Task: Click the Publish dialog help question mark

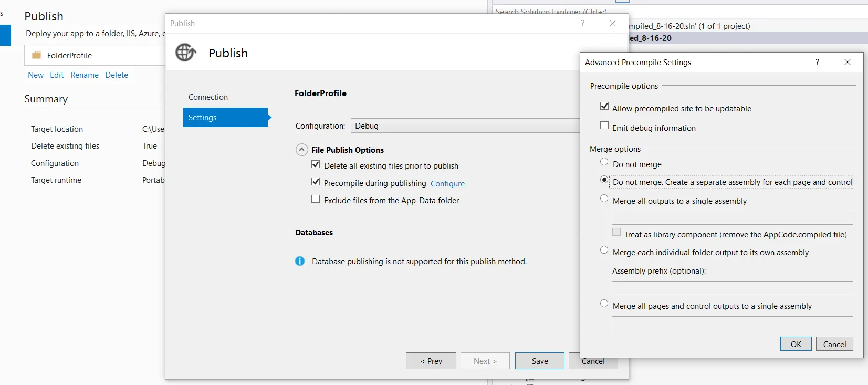Action: click(582, 23)
